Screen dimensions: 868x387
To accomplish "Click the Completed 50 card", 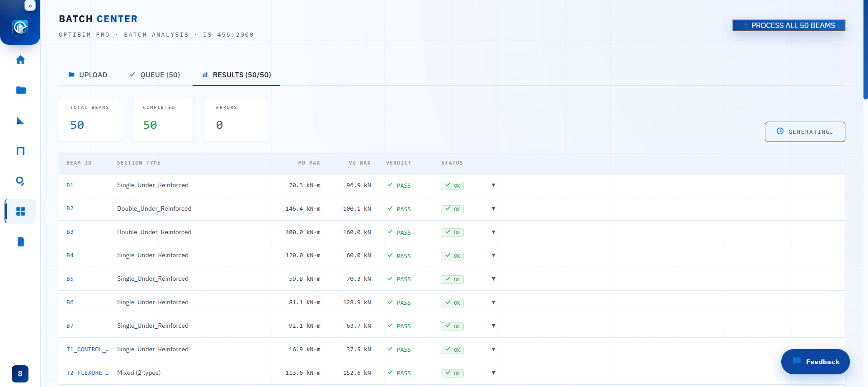I will coord(163,119).
